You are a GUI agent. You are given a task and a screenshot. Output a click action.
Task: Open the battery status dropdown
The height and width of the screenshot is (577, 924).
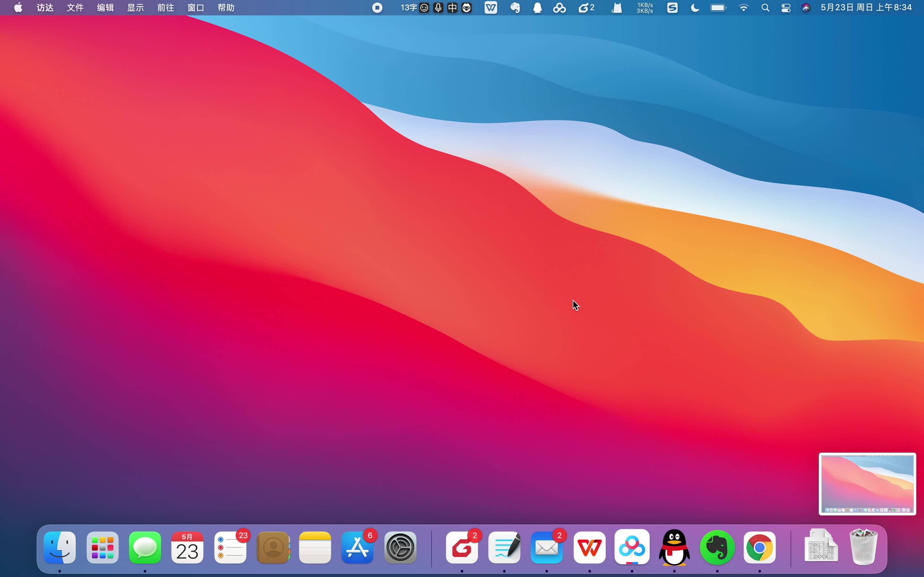(718, 8)
